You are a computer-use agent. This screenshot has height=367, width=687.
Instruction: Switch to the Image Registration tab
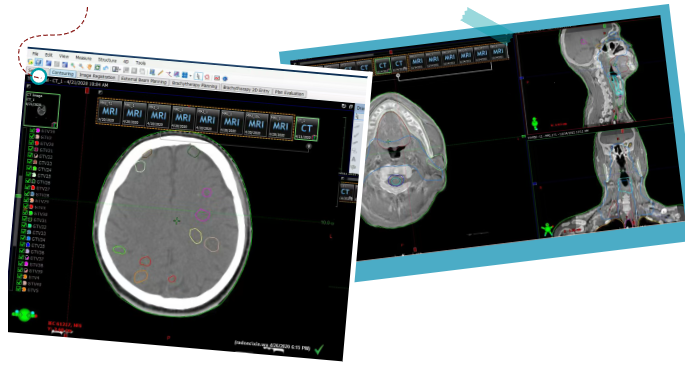(97, 76)
